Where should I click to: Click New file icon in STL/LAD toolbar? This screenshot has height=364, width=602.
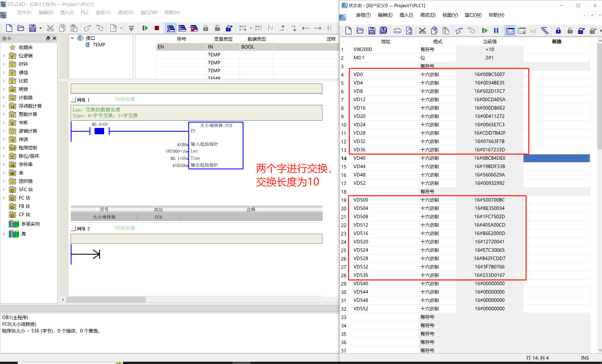(x=9, y=28)
